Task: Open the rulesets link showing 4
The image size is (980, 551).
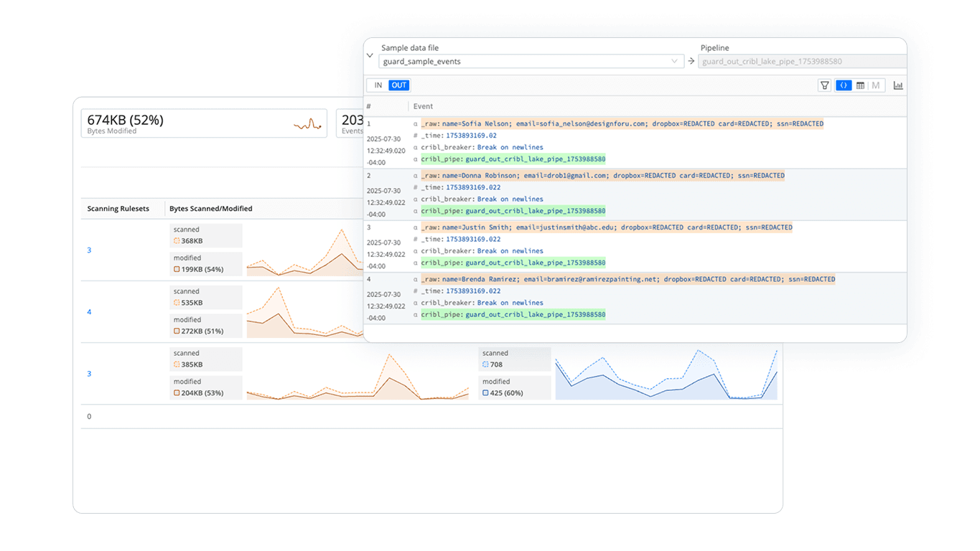Action: point(89,312)
